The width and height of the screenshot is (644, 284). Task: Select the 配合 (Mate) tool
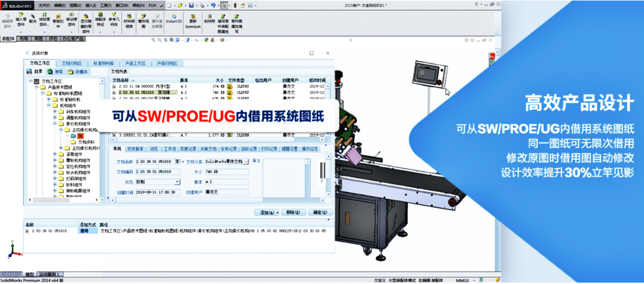click(x=33, y=17)
